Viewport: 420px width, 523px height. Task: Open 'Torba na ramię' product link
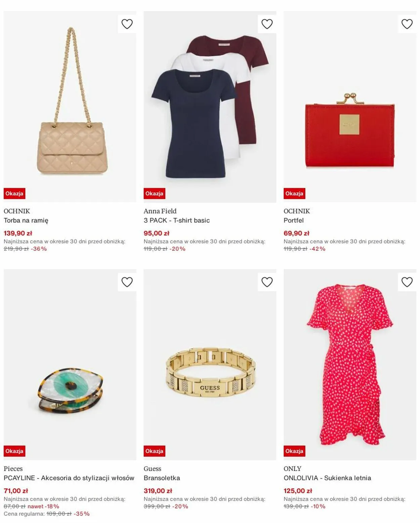(x=26, y=220)
